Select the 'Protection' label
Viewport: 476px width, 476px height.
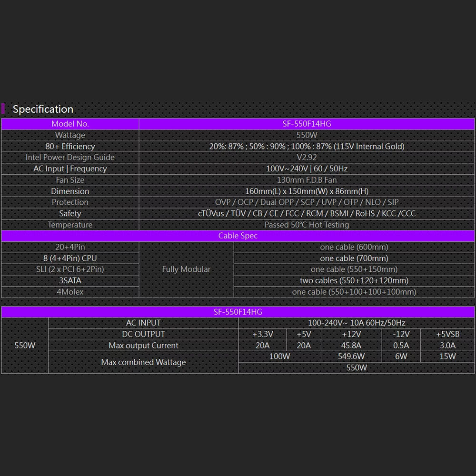pyautogui.click(x=70, y=202)
